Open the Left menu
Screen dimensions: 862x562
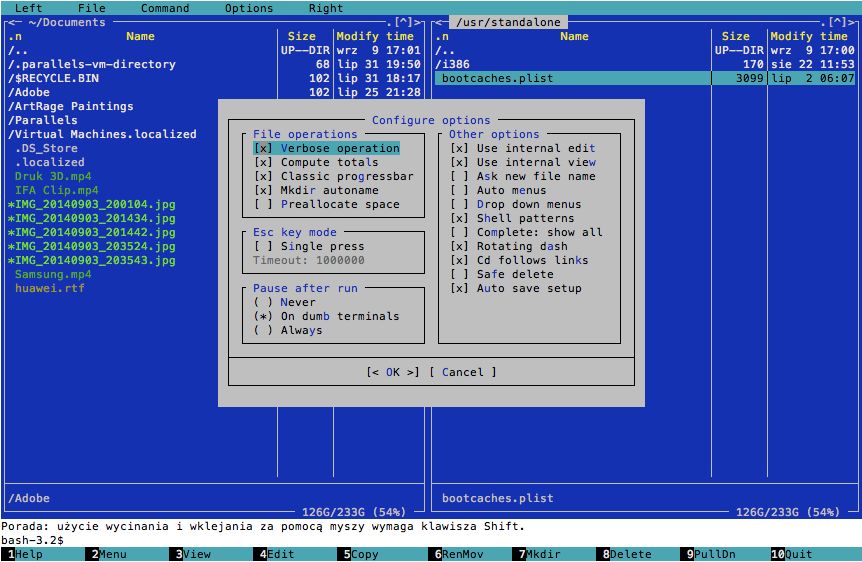(29, 8)
